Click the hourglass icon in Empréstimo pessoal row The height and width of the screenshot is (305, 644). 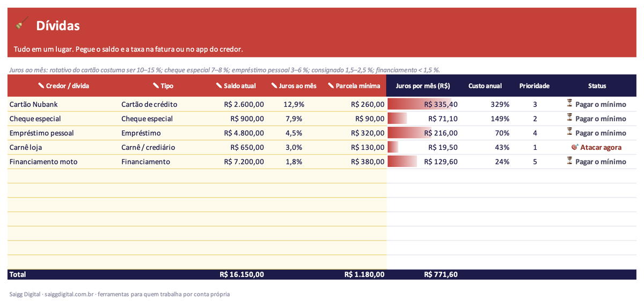[x=570, y=132]
